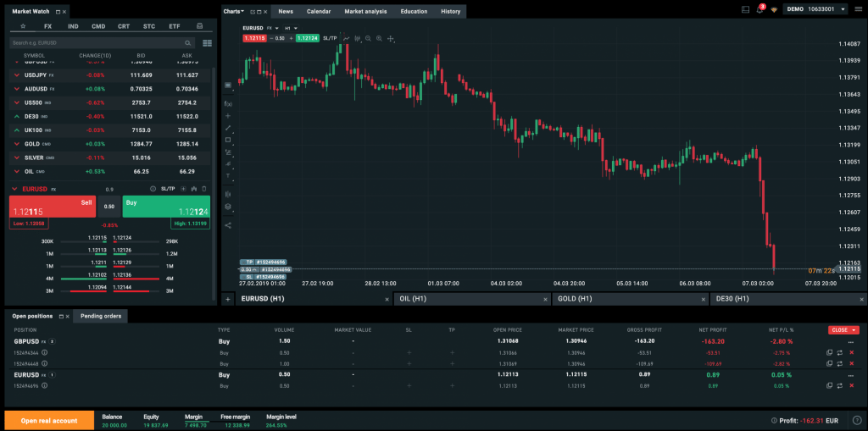Open profit info icon in status bar
The image size is (868, 431).
pos(774,421)
